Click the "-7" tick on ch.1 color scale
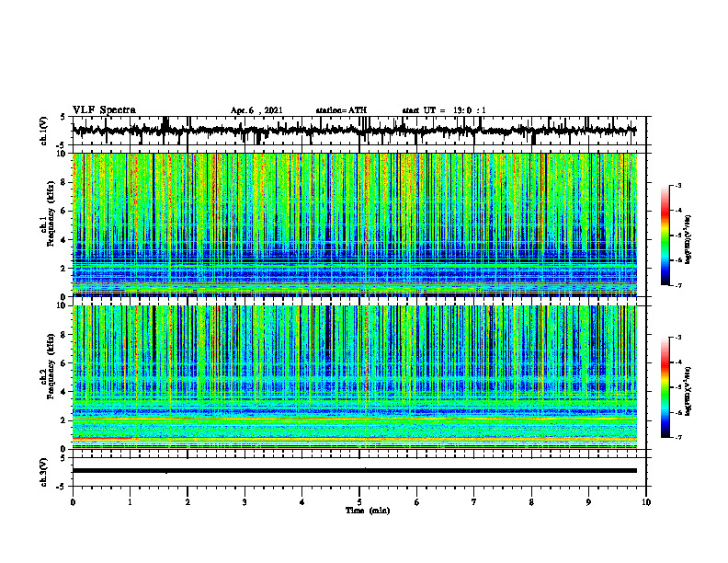Viewport: 728px width, 563px height. [678, 285]
